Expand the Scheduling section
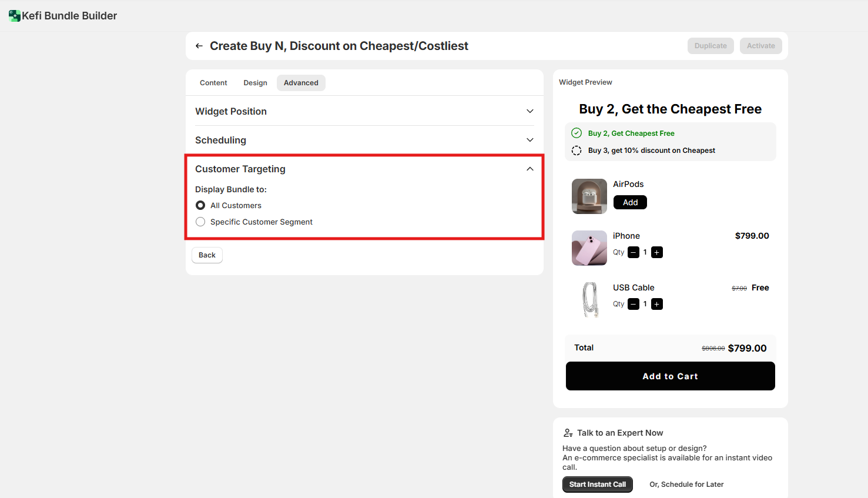 coord(529,140)
